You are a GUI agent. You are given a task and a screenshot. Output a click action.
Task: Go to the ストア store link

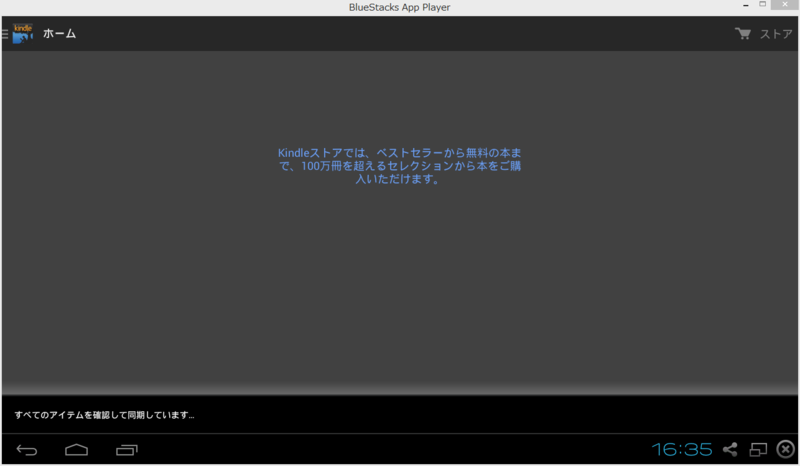[x=776, y=34]
